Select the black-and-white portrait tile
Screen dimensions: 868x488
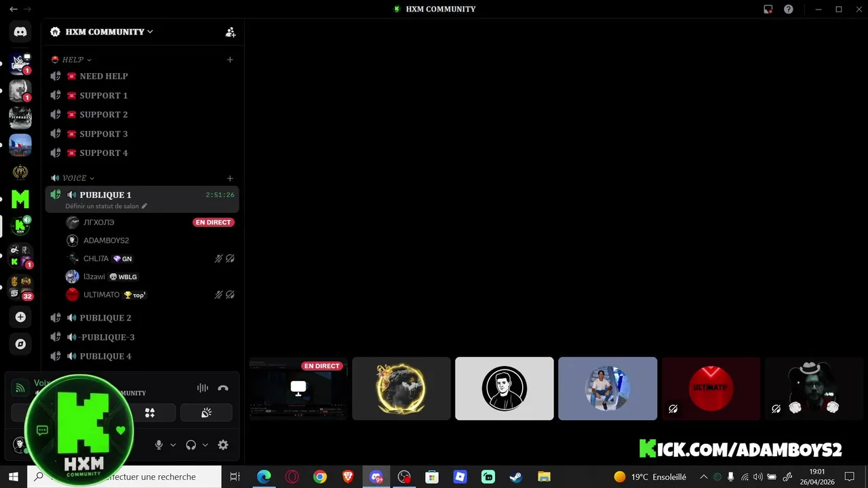[505, 388]
